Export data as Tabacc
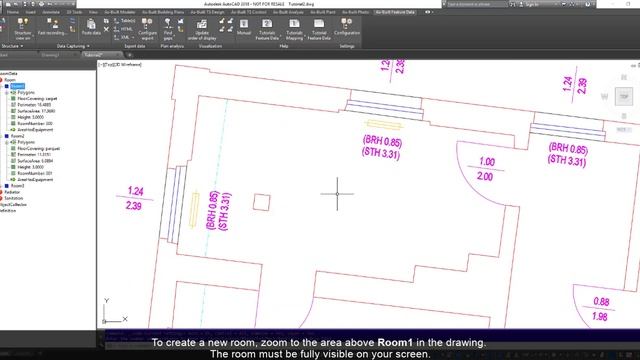The height and width of the screenshot is (360, 640). tap(124, 20)
